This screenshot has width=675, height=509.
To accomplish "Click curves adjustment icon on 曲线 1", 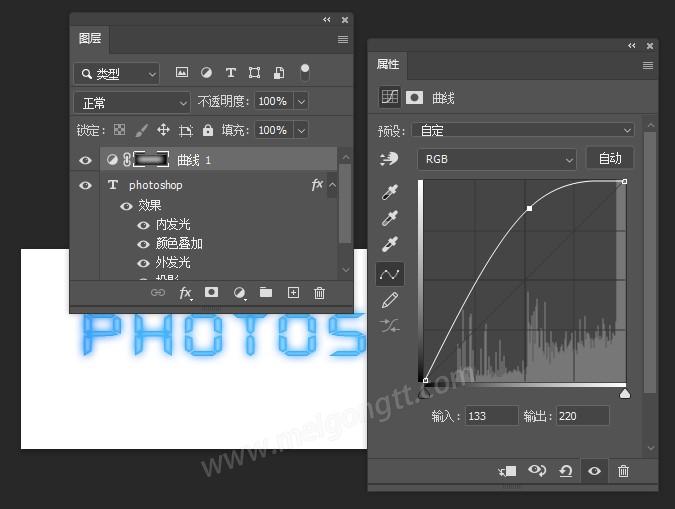I will [x=112, y=160].
